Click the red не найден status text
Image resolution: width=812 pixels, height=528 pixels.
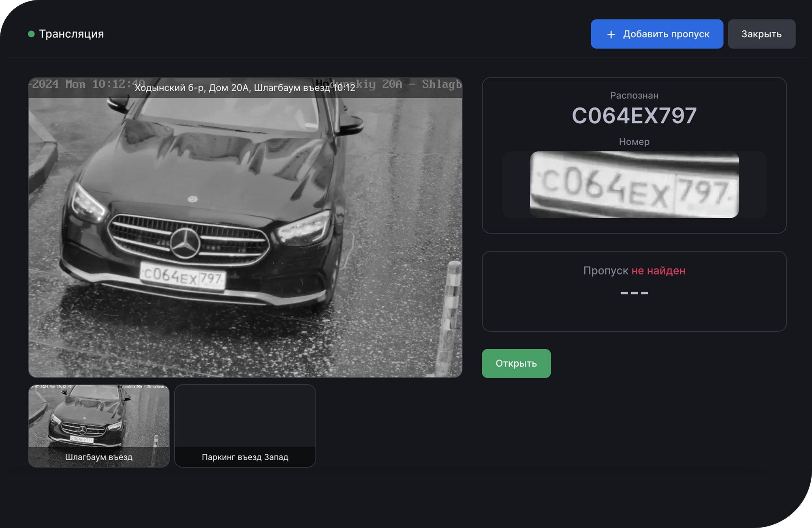(658, 270)
